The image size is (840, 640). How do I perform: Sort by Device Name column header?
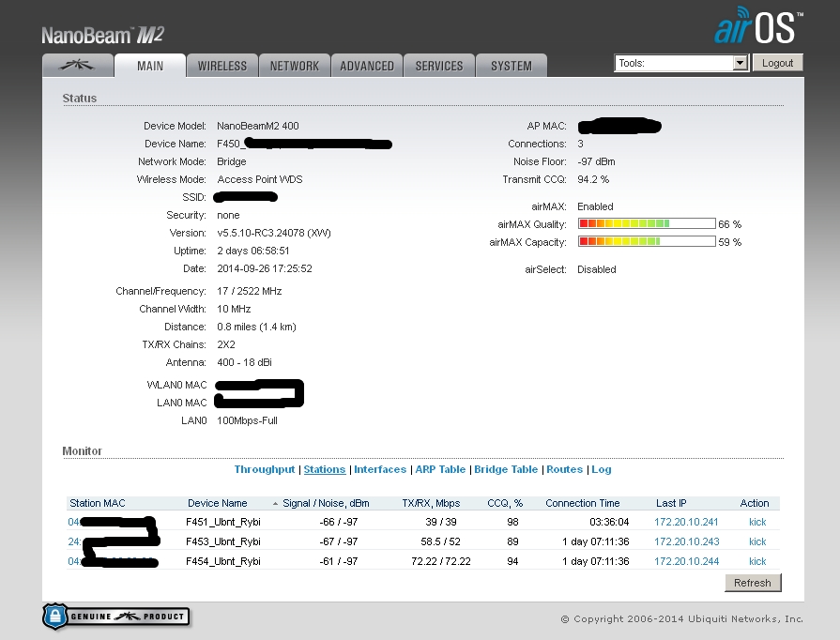[x=218, y=503]
